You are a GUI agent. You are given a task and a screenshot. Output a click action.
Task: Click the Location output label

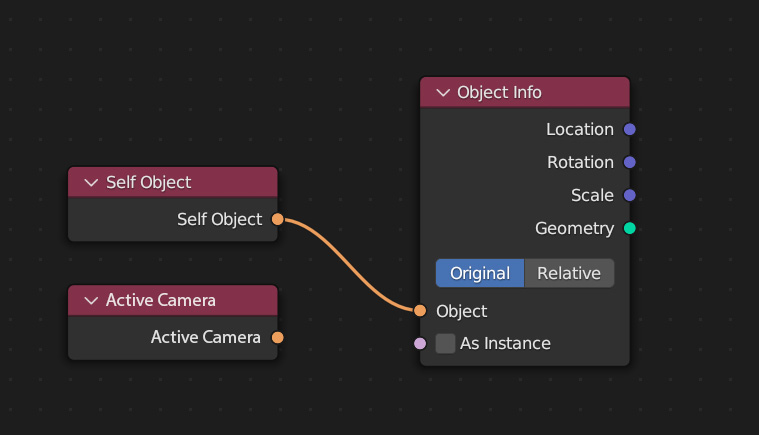pyautogui.click(x=580, y=130)
